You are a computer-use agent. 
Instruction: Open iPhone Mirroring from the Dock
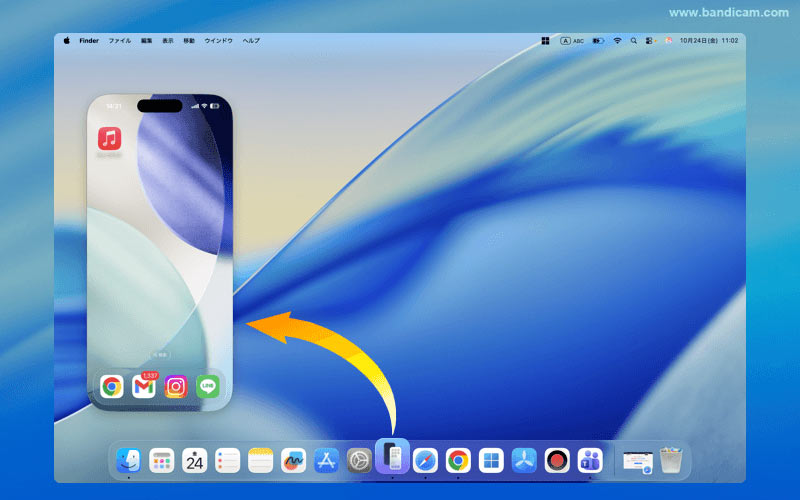(393, 457)
